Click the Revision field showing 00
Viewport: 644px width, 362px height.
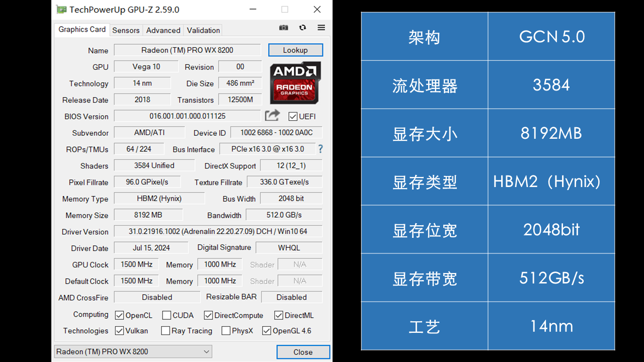240,66
